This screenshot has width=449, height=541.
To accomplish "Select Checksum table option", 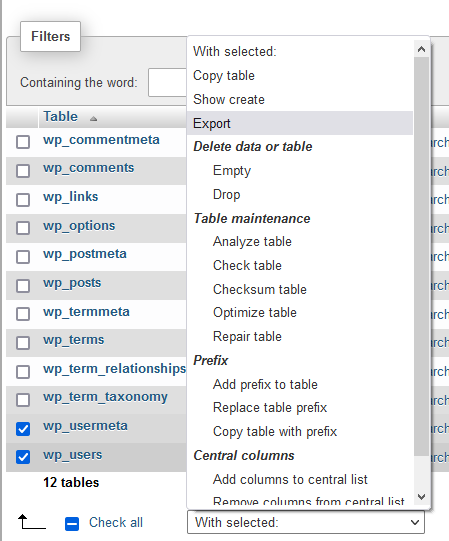I will 300,289.
